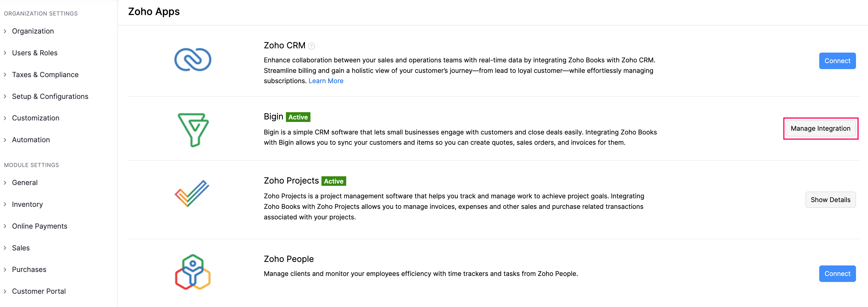This screenshot has width=868, height=307.
Task: Open Customer Portal settings
Action: [x=39, y=291]
